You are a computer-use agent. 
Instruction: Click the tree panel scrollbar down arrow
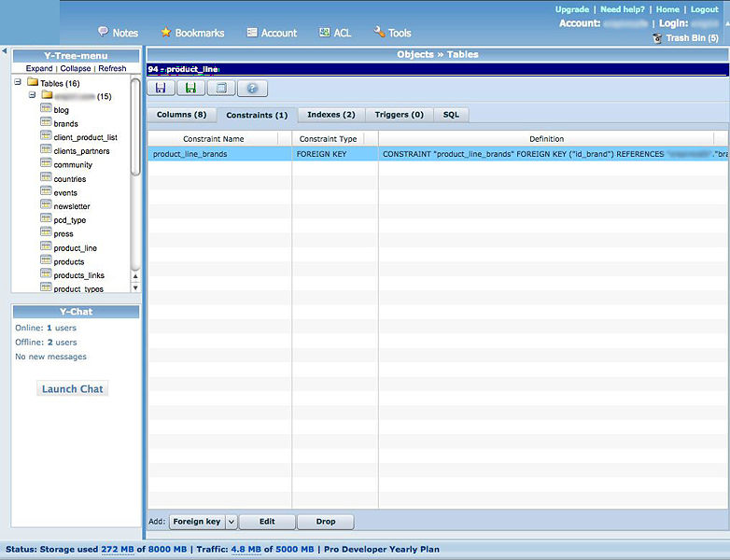[x=135, y=287]
